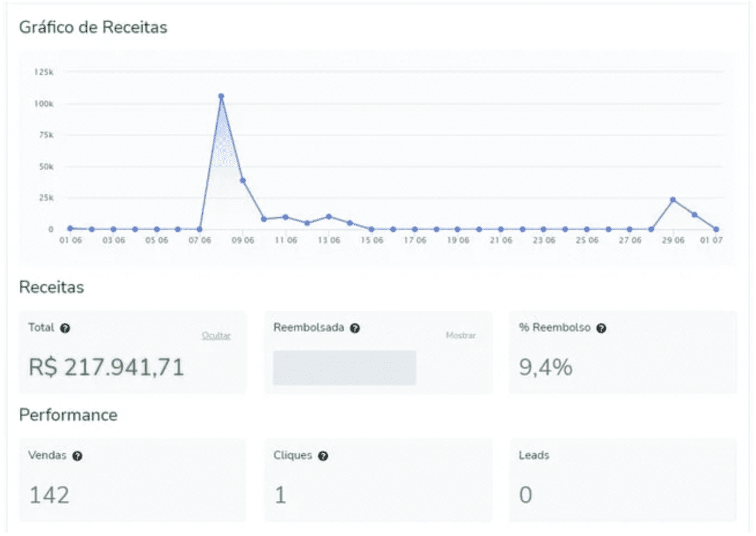Click the chart data point at 29 06
Image resolution: width=756 pixels, height=536 pixels.
[x=673, y=200]
